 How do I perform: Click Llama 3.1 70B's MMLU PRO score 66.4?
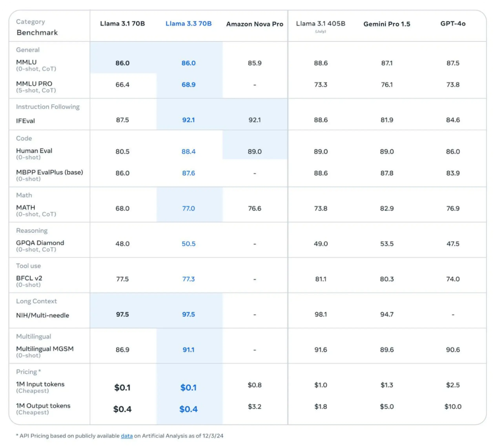[x=122, y=85]
